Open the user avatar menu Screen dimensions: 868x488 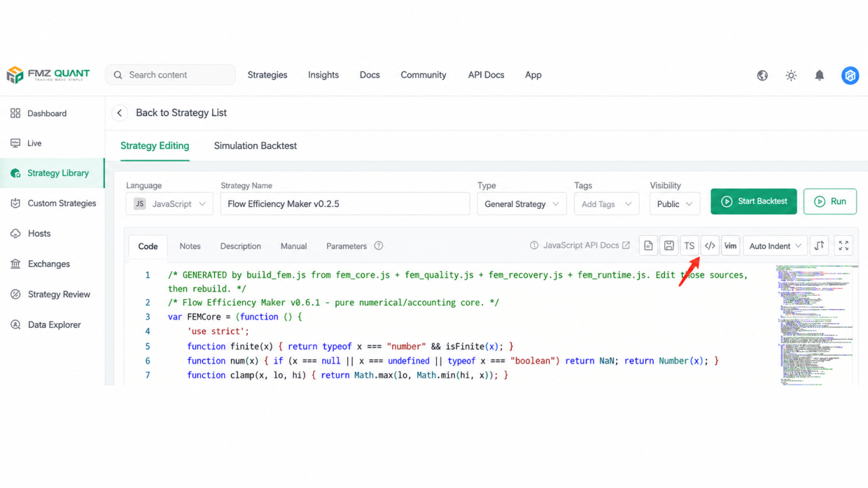[x=850, y=75]
